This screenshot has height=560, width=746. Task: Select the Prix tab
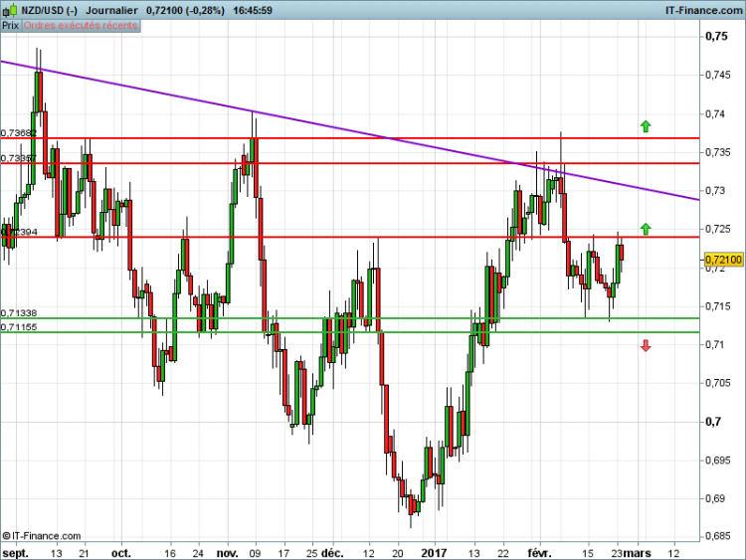10,25
